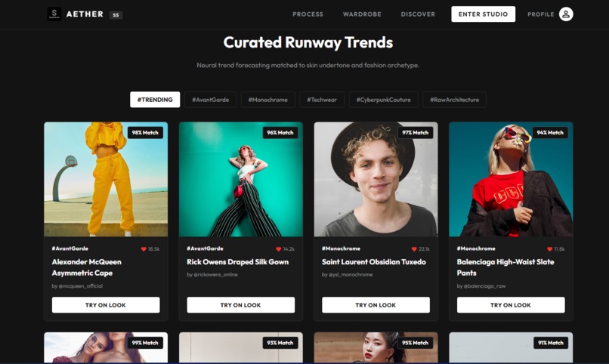Click the 95% Match badge
This screenshot has width=609, height=364.
[x=415, y=343]
